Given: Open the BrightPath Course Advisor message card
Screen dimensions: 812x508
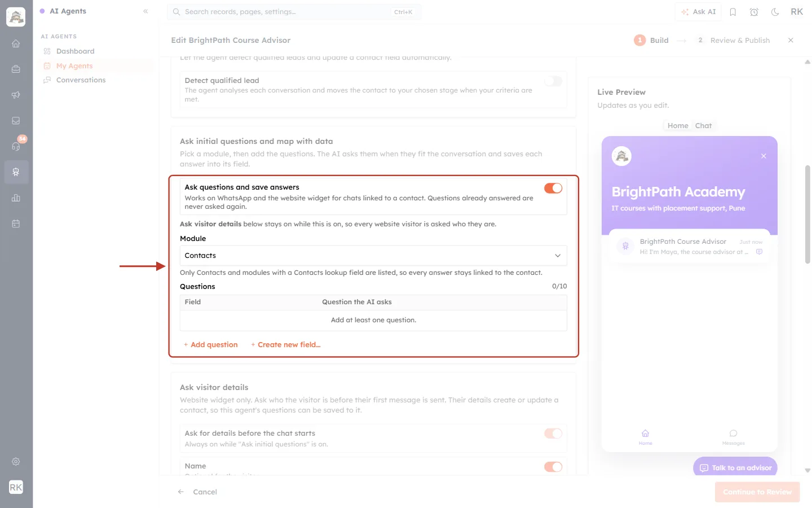Looking at the screenshot, I should pos(690,247).
